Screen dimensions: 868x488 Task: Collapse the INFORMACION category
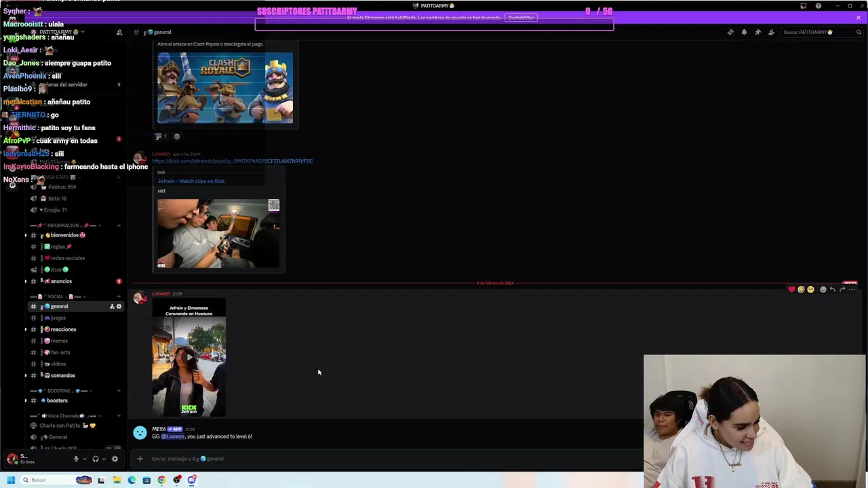click(x=66, y=225)
